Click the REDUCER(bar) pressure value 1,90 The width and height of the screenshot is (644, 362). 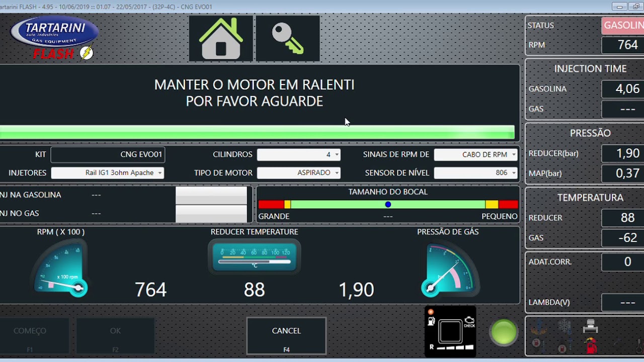click(x=623, y=153)
